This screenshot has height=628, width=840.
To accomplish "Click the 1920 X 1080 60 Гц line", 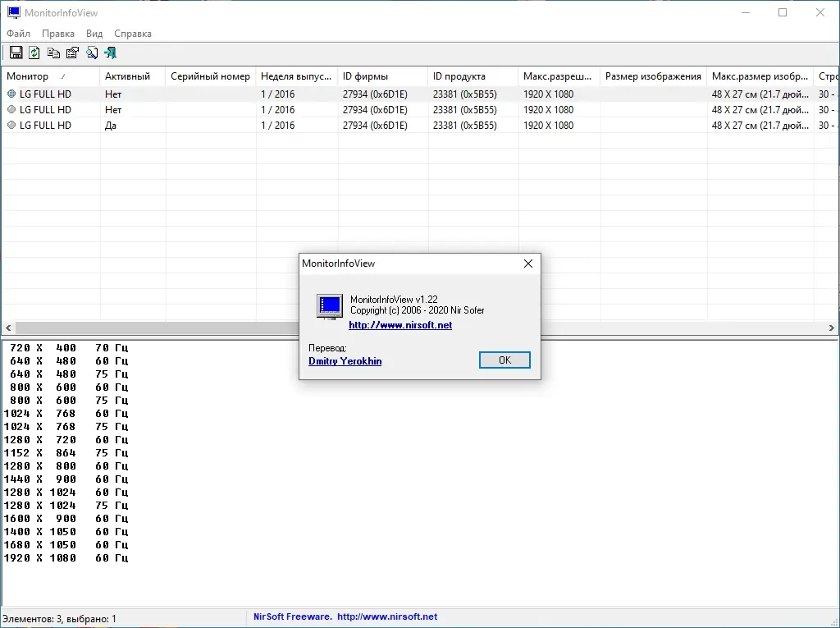I will 66,557.
